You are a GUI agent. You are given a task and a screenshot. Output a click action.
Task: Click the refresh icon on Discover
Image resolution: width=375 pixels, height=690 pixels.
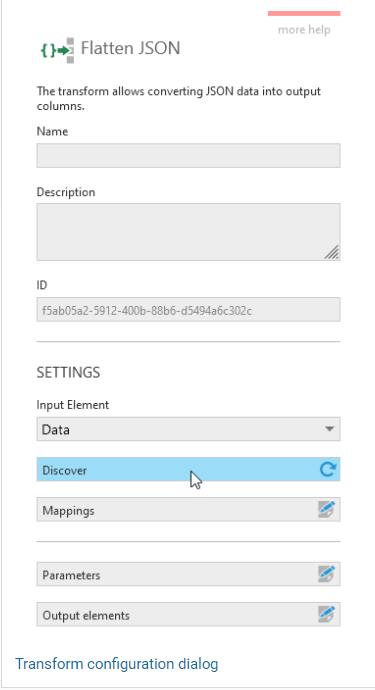coord(328,469)
